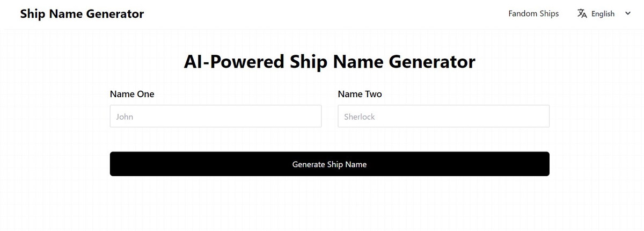Click the John placeholder text
This screenshot has width=644, height=231.
(125, 117)
